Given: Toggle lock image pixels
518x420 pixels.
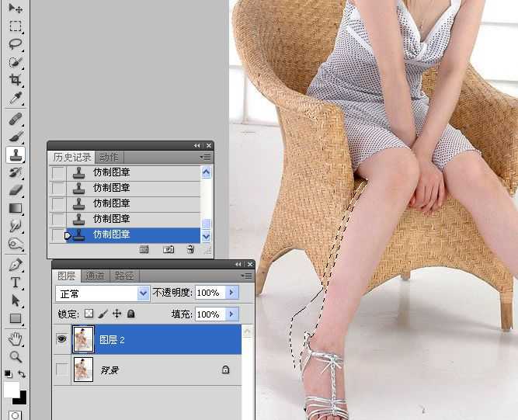Looking at the screenshot, I should [x=103, y=314].
